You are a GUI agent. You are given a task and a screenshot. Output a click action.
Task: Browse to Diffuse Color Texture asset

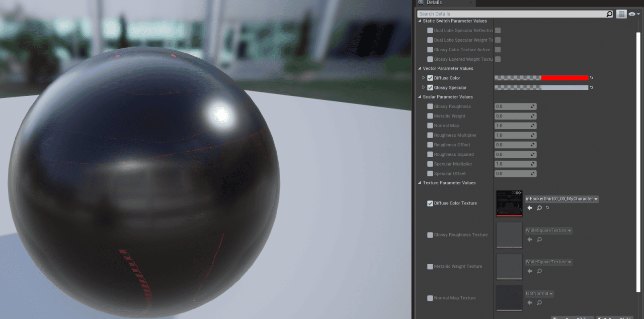539,208
